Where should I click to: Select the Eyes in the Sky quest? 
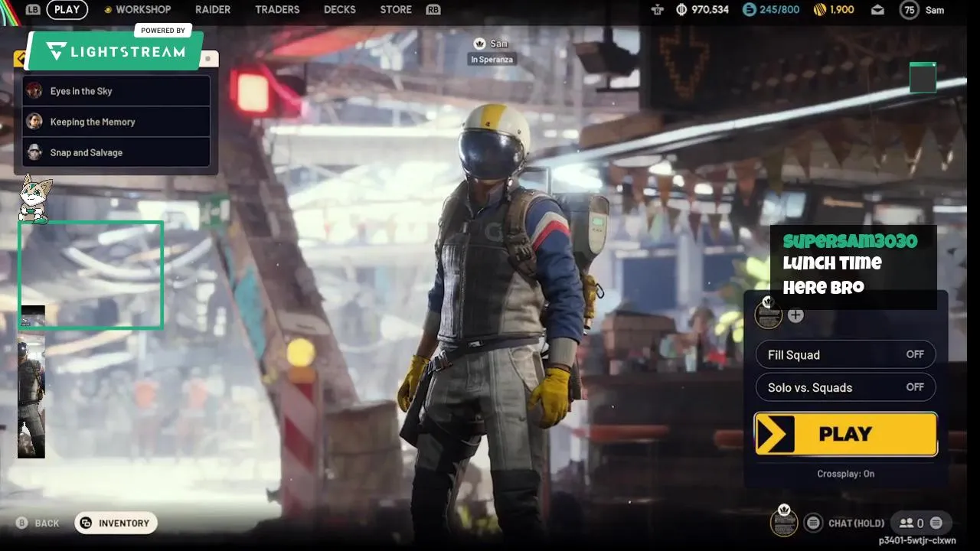pos(116,91)
